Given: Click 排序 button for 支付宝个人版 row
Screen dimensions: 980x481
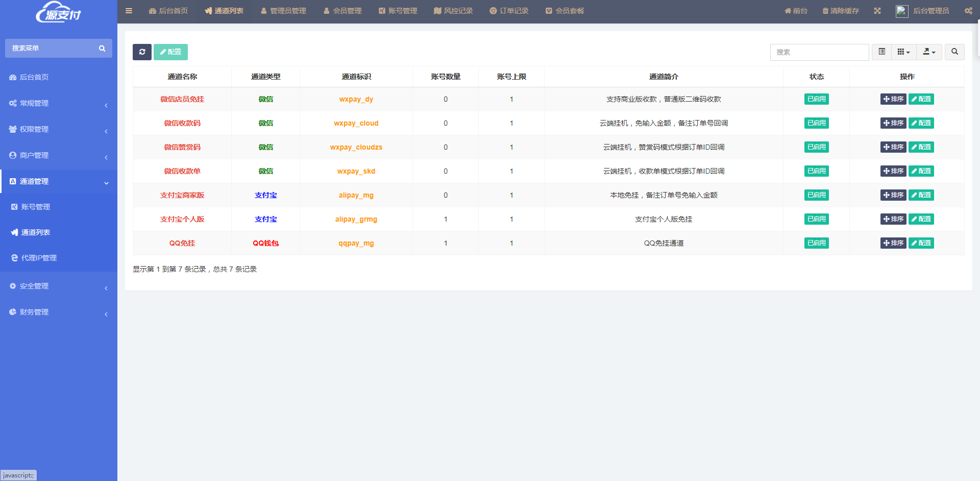Looking at the screenshot, I should (893, 219).
